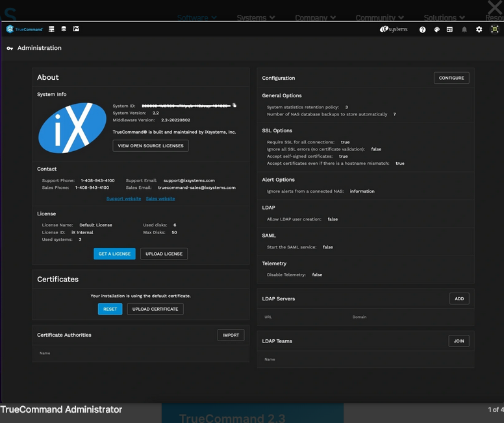Click Add in the LDAP Servers panel
This screenshot has height=423, width=504.
click(459, 298)
